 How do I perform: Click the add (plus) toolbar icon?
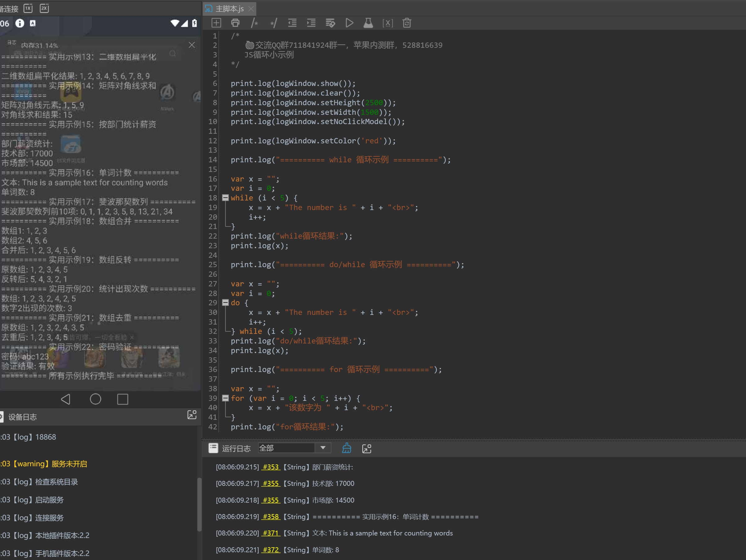point(216,23)
